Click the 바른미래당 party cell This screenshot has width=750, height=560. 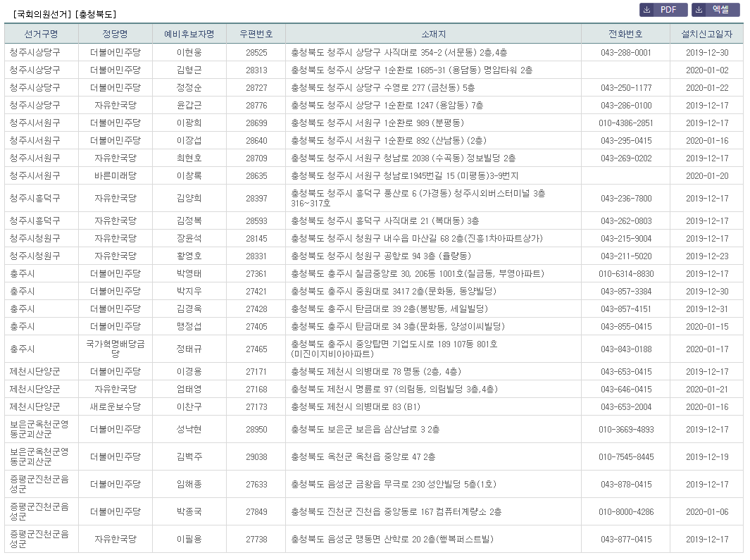click(x=115, y=175)
